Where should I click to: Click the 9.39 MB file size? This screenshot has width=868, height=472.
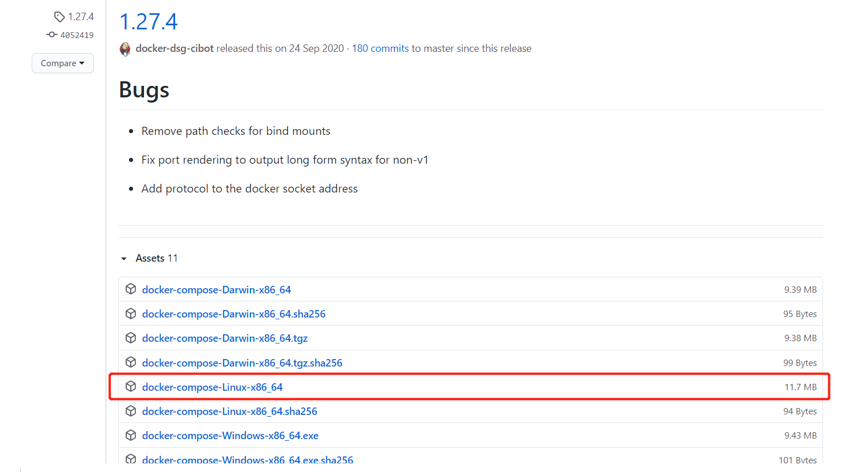[x=800, y=290]
